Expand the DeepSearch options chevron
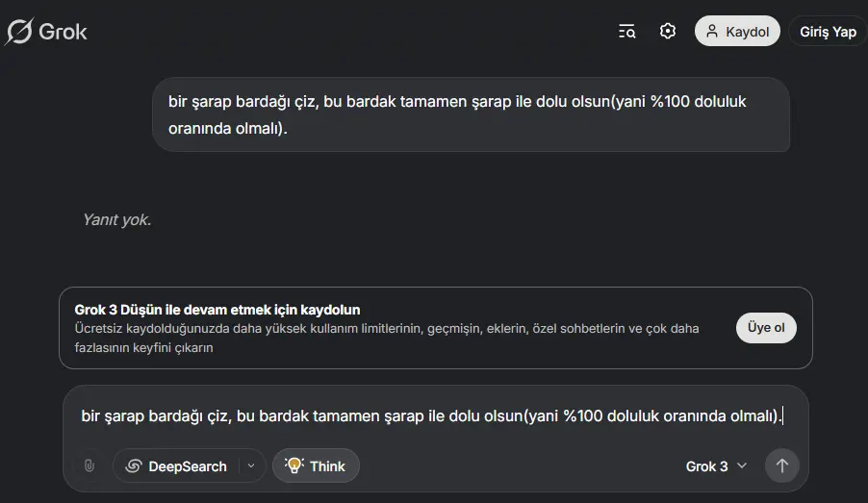The image size is (868, 503). [x=251, y=465]
